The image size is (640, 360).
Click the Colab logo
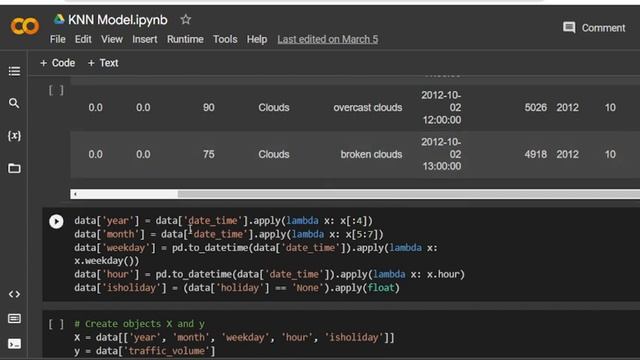(x=24, y=27)
